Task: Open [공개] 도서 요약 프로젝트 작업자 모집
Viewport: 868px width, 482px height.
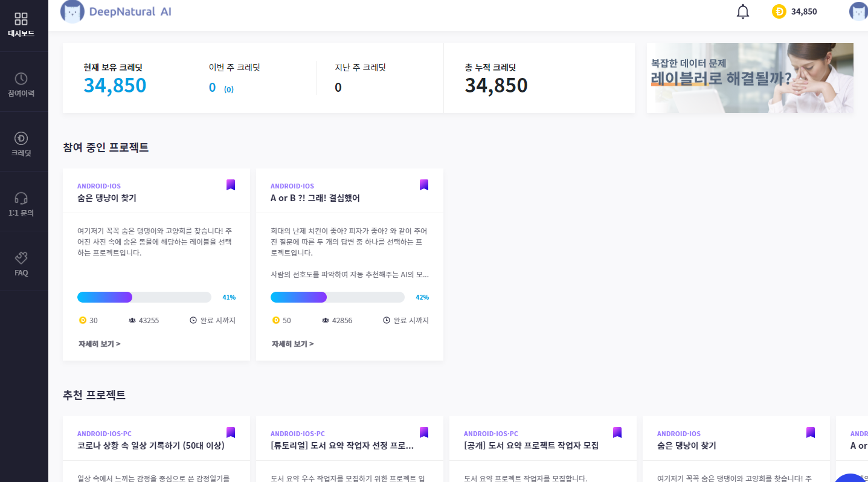Action: (531, 446)
